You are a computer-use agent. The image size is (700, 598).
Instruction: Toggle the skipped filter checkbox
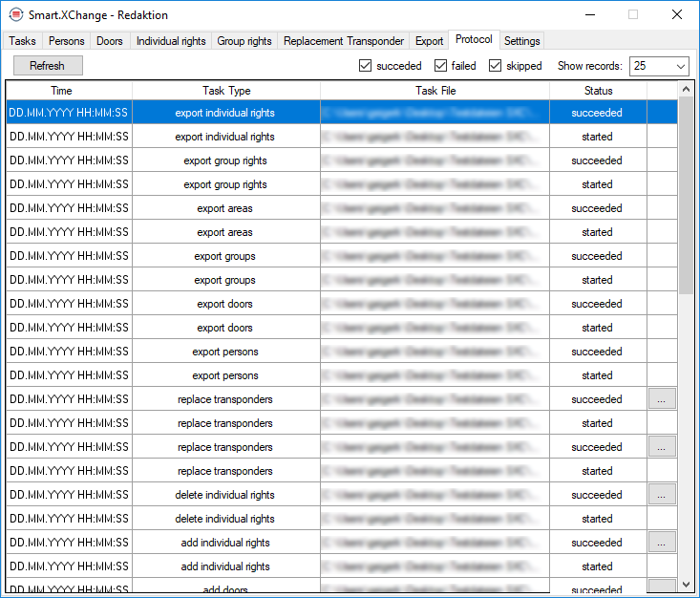(496, 66)
